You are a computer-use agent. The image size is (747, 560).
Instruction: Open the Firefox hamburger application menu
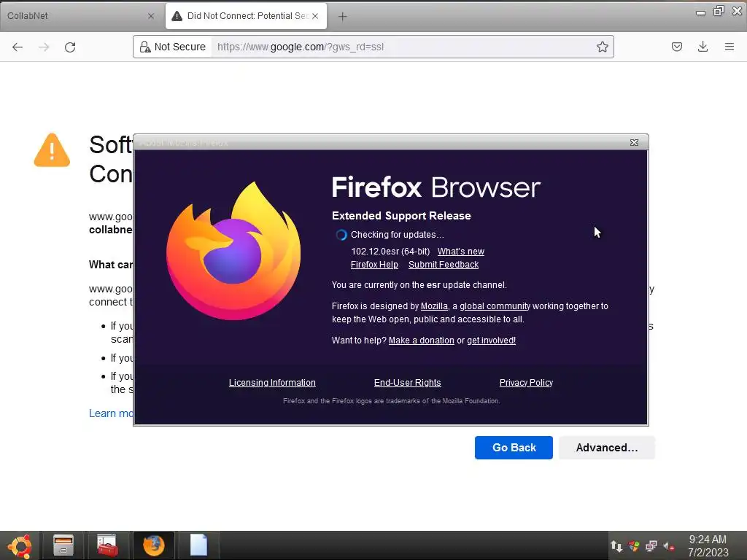point(729,47)
